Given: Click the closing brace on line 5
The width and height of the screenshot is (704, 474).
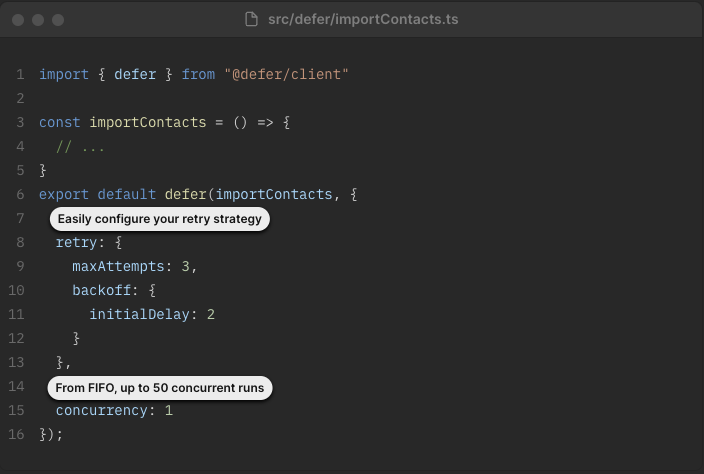Looking at the screenshot, I should pos(43,170).
